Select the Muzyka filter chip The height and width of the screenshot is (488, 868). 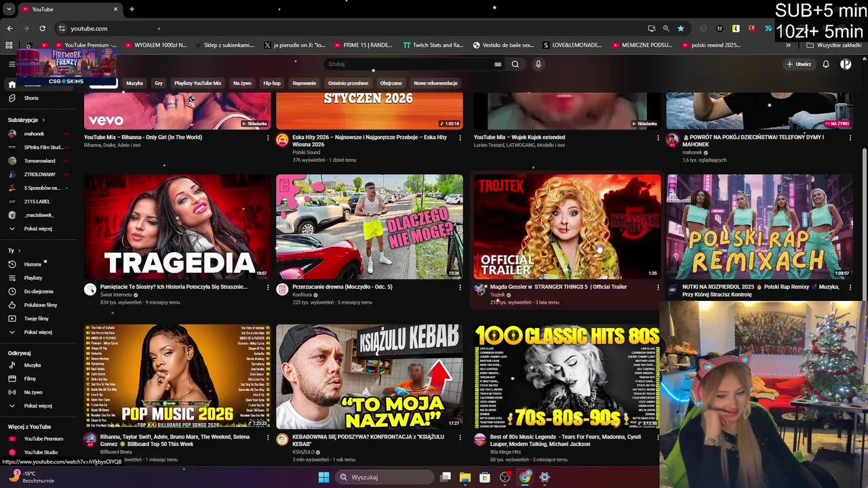[x=134, y=83]
